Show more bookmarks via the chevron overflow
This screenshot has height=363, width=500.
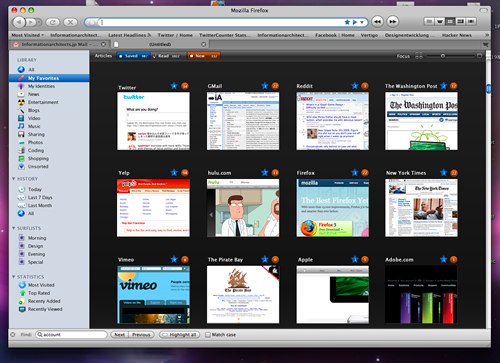(x=487, y=35)
